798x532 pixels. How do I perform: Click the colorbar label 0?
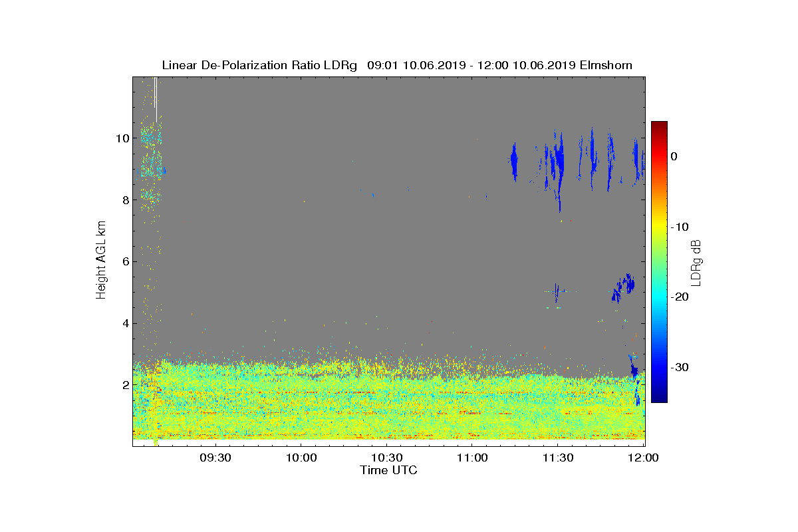(x=674, y=156)
